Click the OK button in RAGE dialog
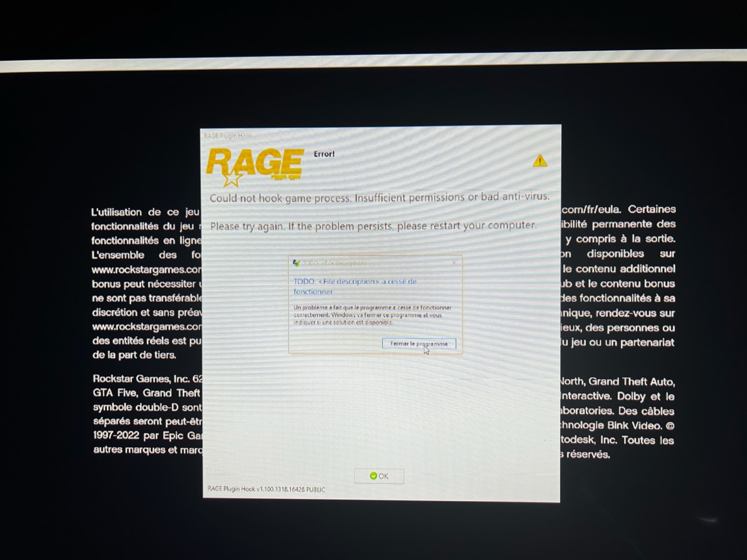This screenshot has width=747, height=560. click(379, 476)
